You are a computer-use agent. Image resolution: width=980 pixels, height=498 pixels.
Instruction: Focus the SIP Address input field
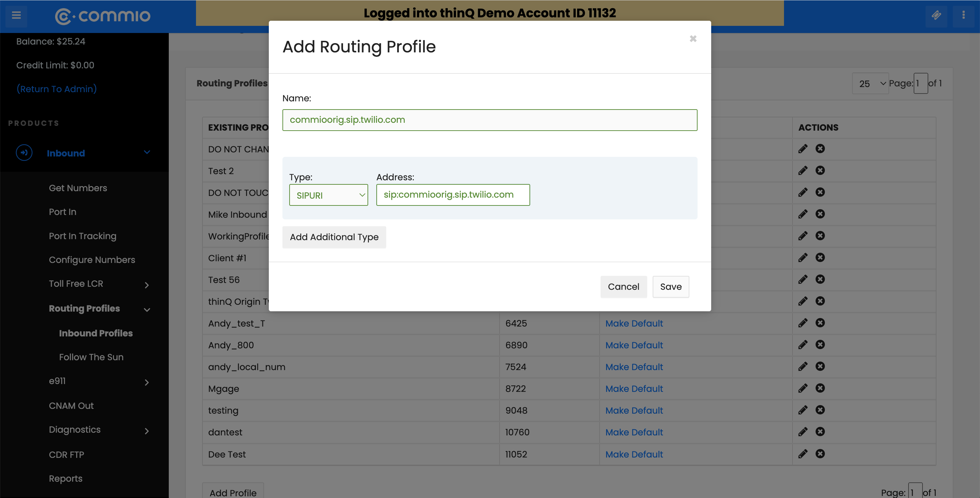pyautogui.click(x=453, y=195)
